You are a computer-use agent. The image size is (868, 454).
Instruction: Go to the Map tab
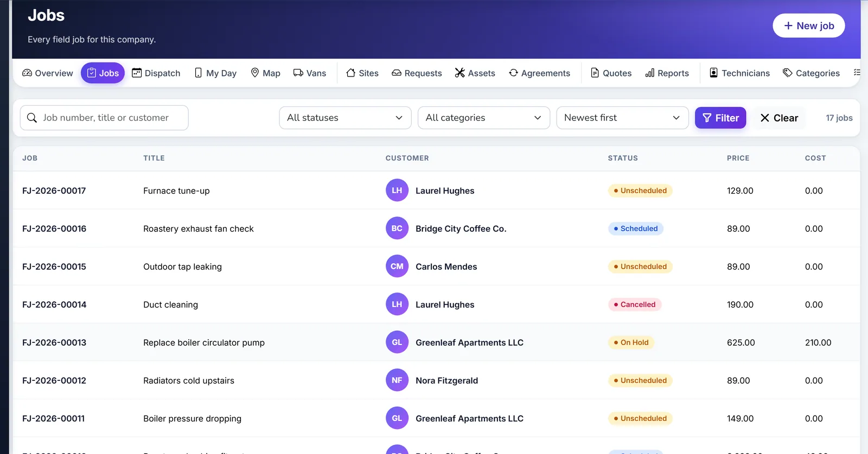pyautogui.click(x=265, y=73)
